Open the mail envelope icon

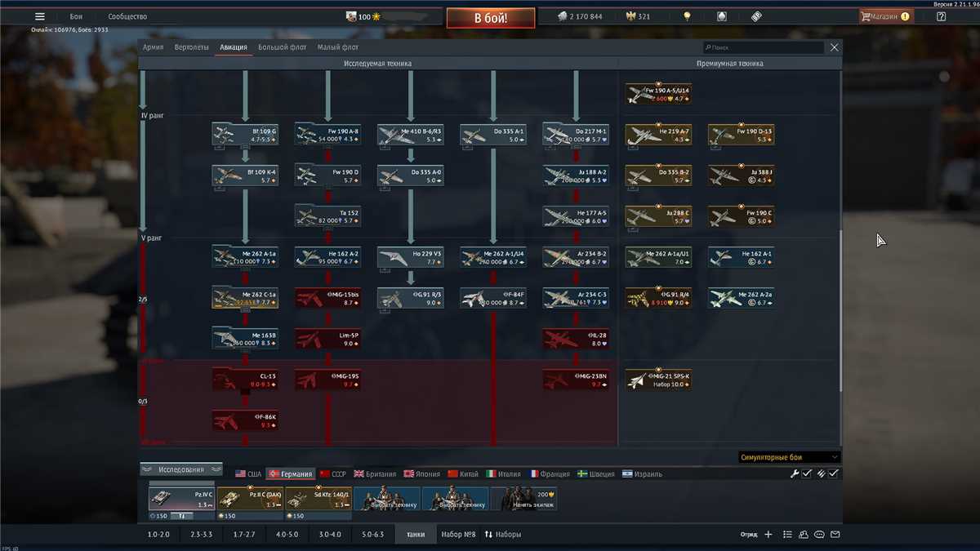pos(835,535)
